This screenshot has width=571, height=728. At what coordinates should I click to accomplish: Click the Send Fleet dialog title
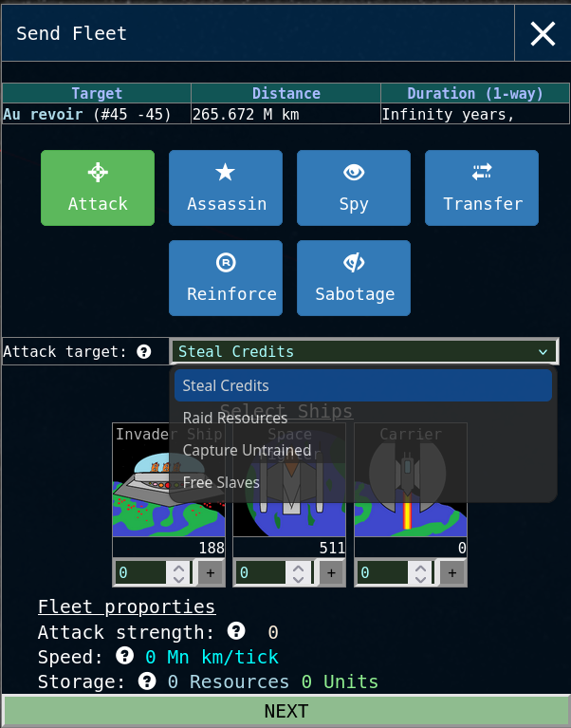[71, 33]
